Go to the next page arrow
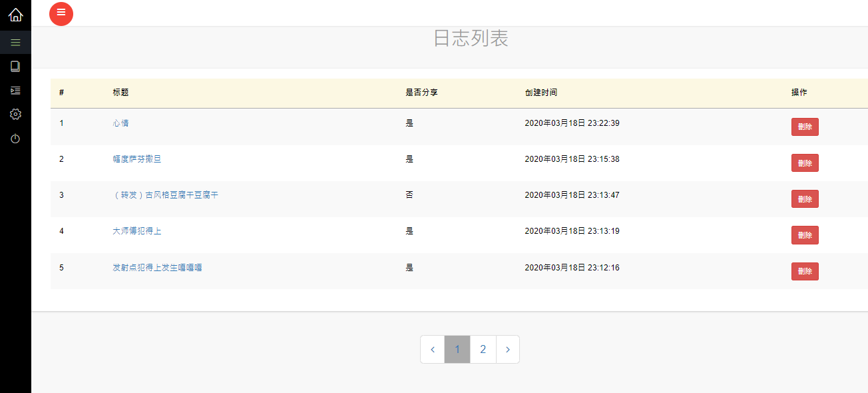Image resolution: width=868 pixels, height=393 pixels. tap(508, 350)
